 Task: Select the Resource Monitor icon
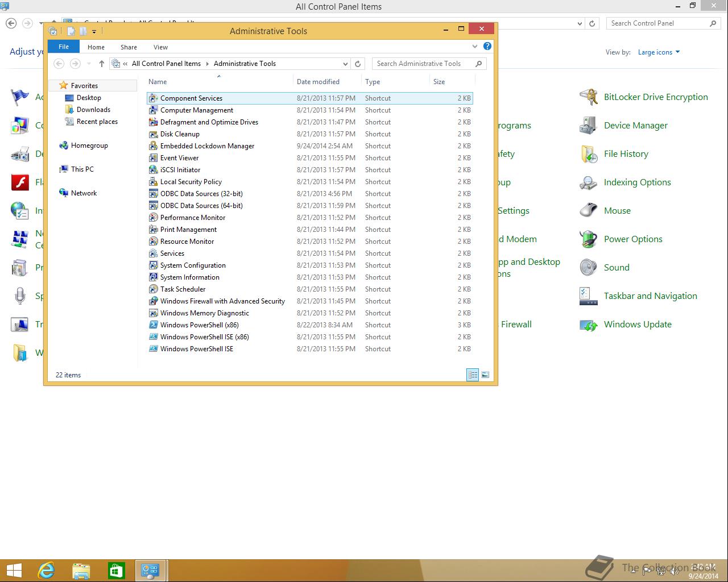[x=153, y=242]
